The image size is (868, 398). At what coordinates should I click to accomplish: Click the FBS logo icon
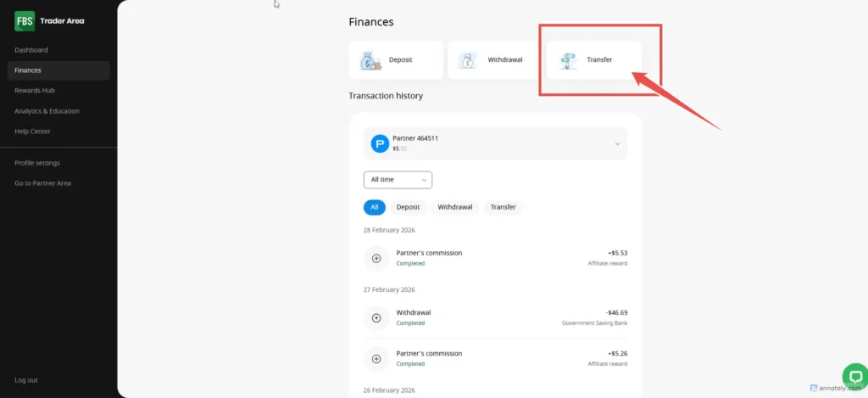tap(25, 21)
